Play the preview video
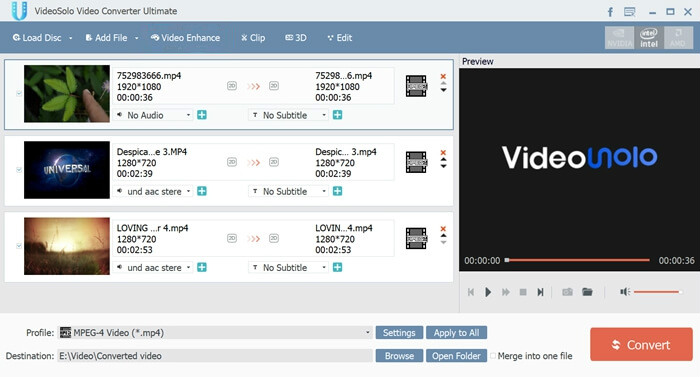 488,292
